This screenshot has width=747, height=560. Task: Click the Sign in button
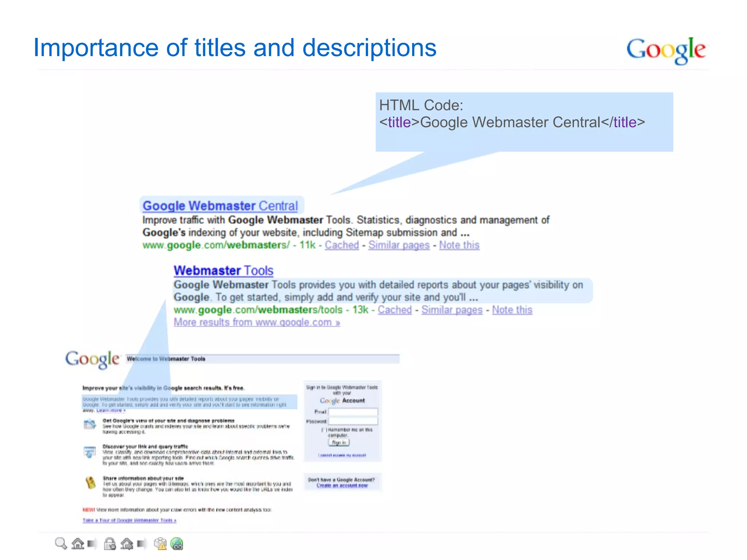[339, 442]
